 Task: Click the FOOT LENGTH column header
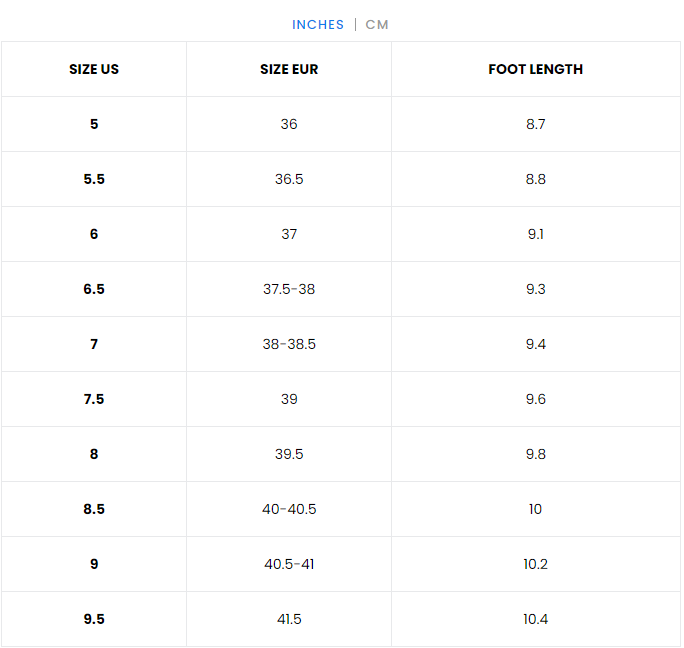535,69
